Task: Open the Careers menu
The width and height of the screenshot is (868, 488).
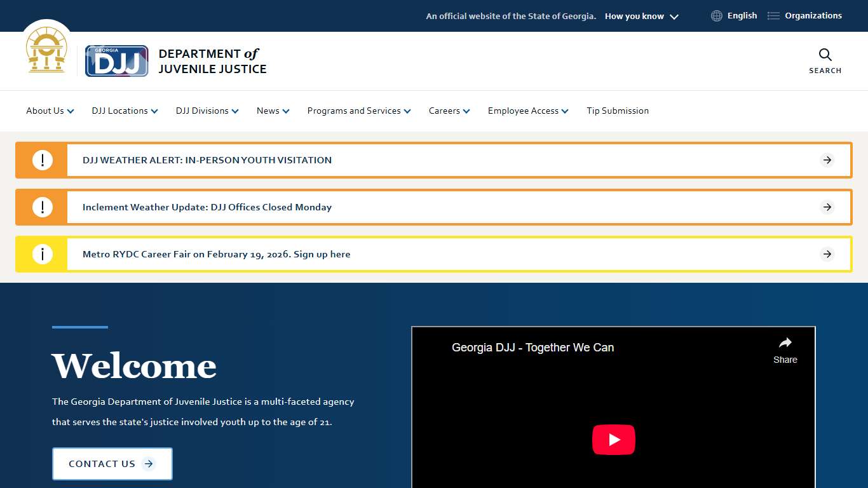Action: pos(449,111)
